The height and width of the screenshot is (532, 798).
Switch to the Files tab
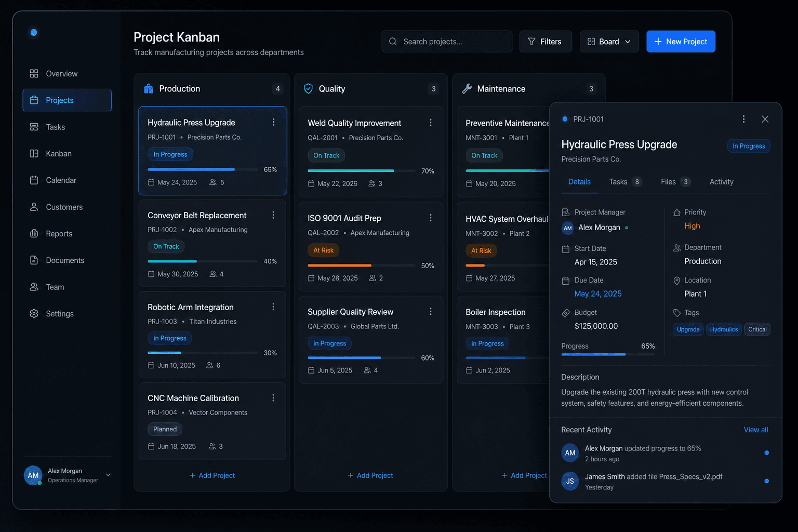pyautogui.click(x=675, y=182)
